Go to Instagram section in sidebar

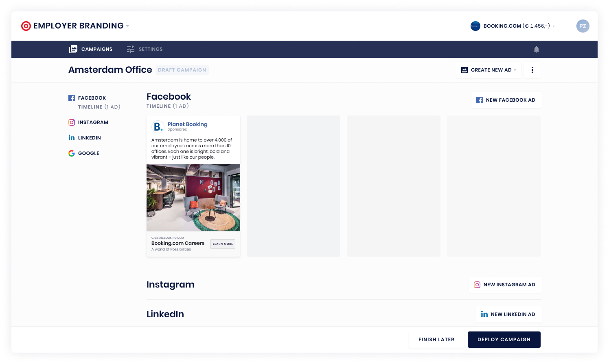pos(93,122)
